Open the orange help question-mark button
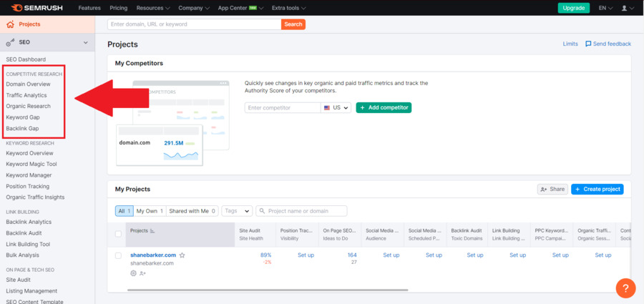Viewport: 644px width, 304px height. point(625,288)
